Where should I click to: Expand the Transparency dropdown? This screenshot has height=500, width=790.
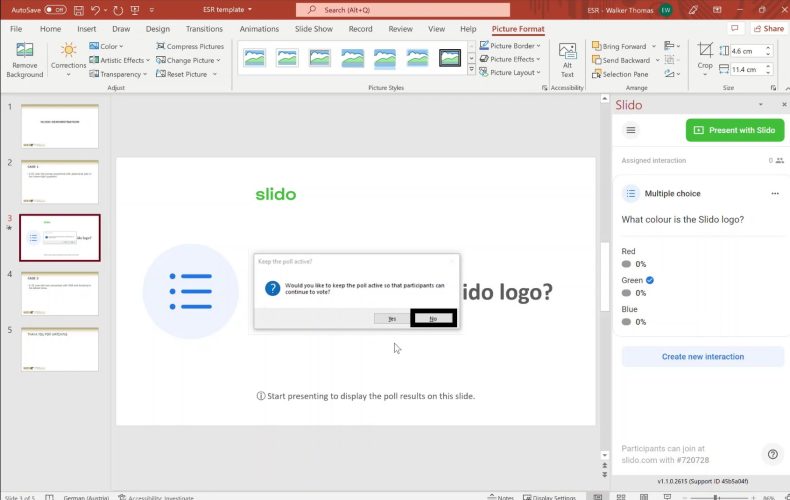coord(120,74)
